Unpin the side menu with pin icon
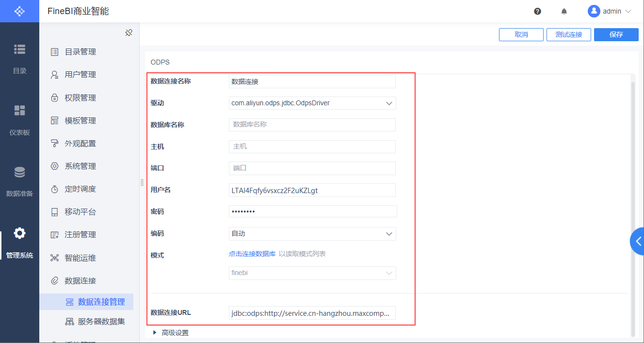This screenshot has width=644, height=343. tap(129, 33)
